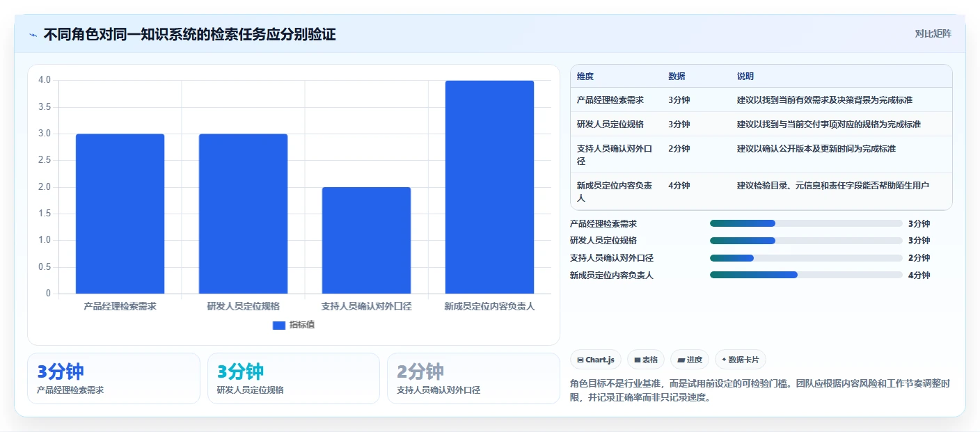Image resolution: width=980 pixels, height=432 pixels.
Task: Click the 产品经理检索需求 chart bar
Action: (x=120, y=214)
